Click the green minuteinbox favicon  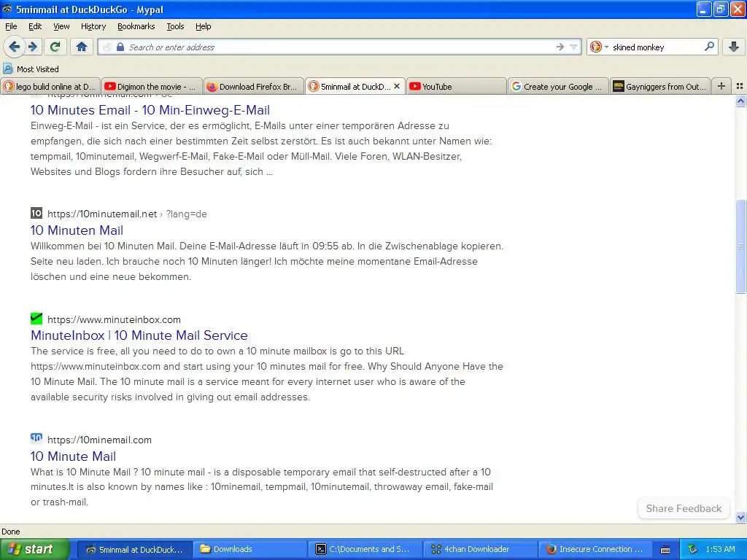(x=36, y=319)
